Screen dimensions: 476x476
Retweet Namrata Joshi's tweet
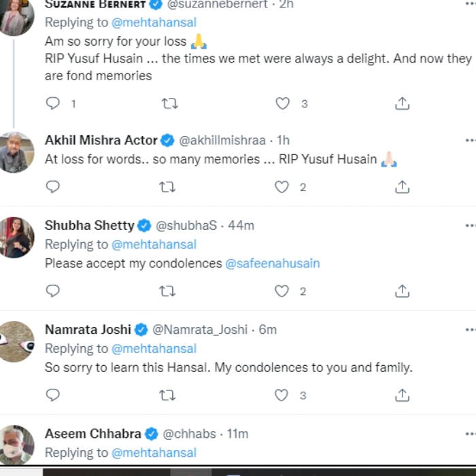coord(168,395)
